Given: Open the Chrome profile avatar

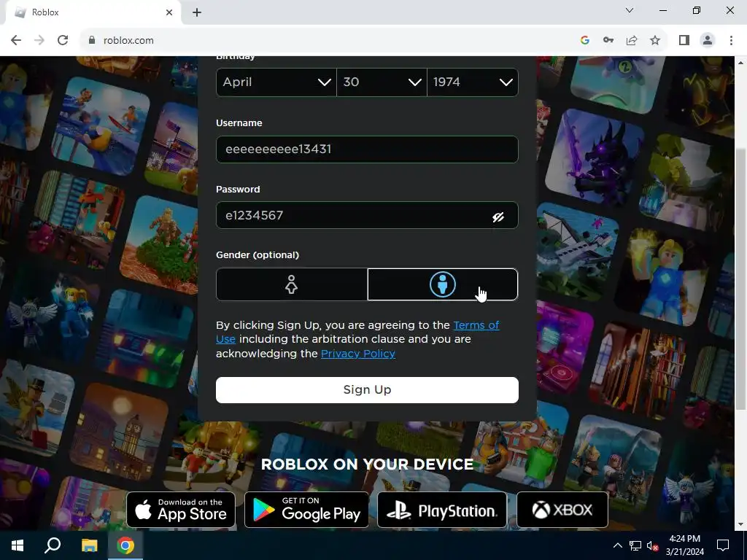Looking at the screenshot, I should [708, 41].
